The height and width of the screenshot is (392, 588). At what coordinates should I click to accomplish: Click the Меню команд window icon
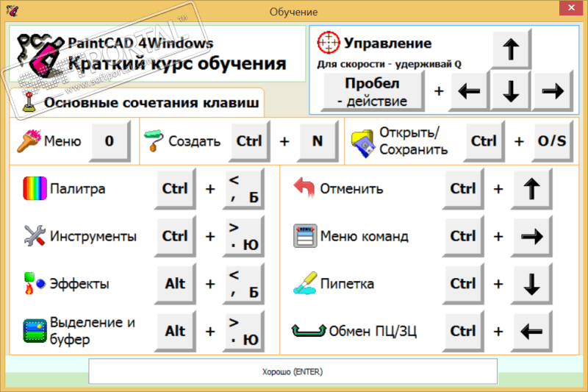tap(305, 236)
